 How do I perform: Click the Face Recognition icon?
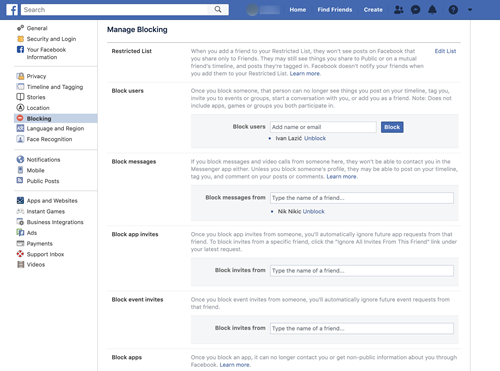(x=20, y=139)
